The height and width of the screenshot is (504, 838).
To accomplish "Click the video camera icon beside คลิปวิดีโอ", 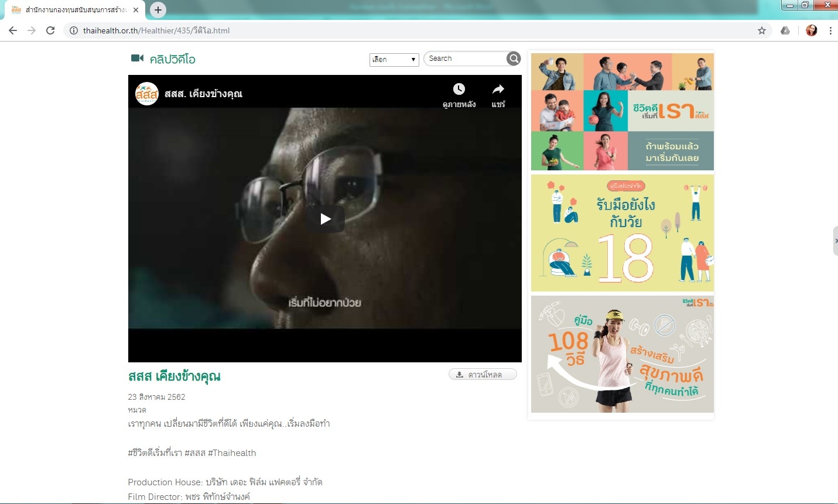I will click(x=137, y=58).
